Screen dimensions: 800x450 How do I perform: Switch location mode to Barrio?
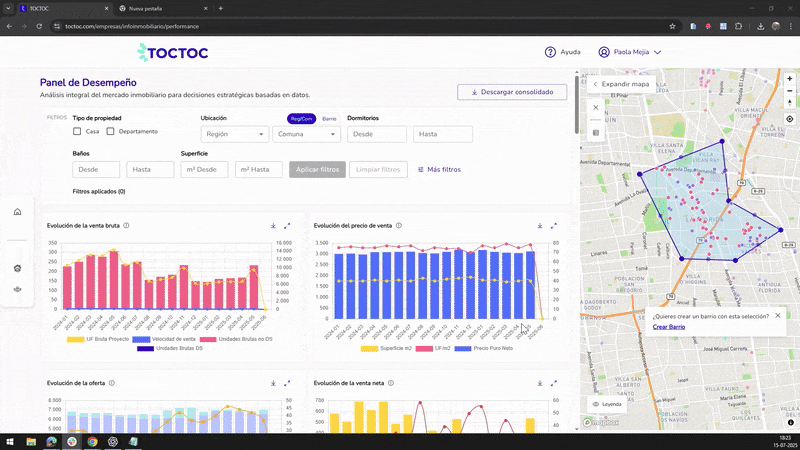(329, 119)
